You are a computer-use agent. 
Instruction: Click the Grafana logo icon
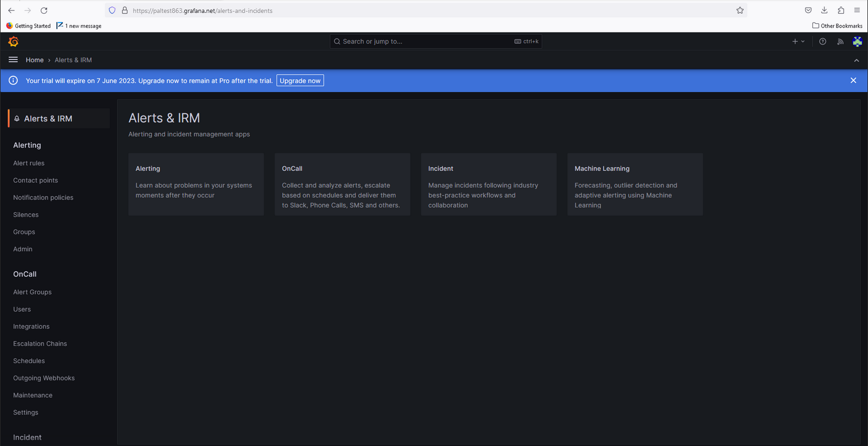point(13,41)
